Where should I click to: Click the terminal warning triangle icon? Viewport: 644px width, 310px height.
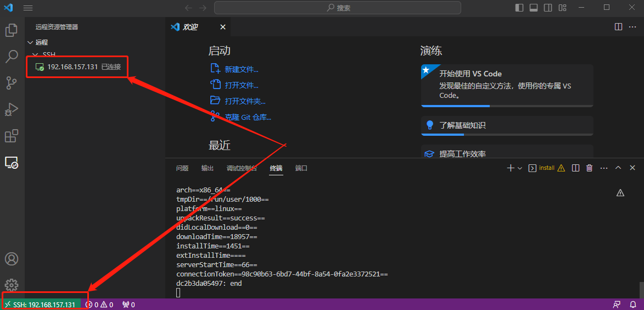(620, 193)
